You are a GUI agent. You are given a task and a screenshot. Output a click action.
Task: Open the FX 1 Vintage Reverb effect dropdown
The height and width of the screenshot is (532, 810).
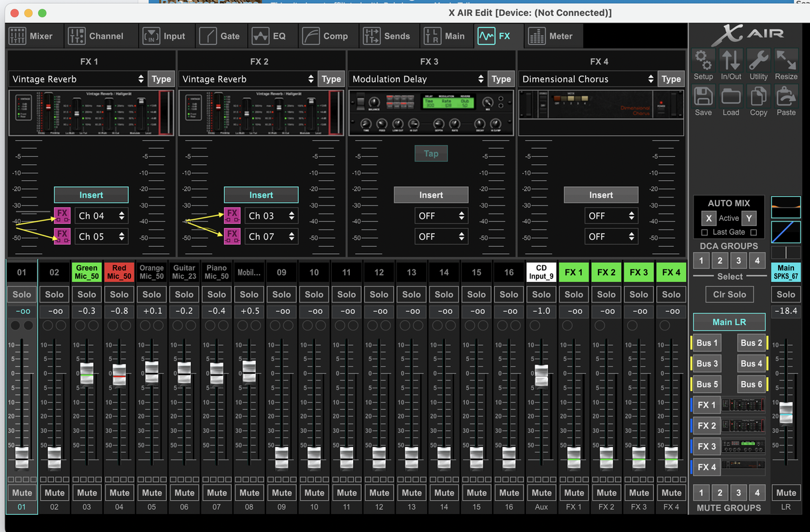(x=78, y=79)
